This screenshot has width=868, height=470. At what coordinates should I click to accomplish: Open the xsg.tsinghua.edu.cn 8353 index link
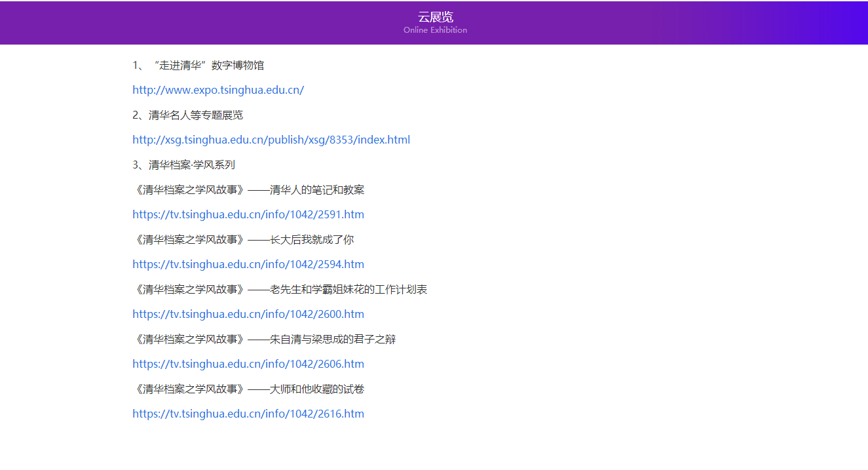(x=271, y=140)
